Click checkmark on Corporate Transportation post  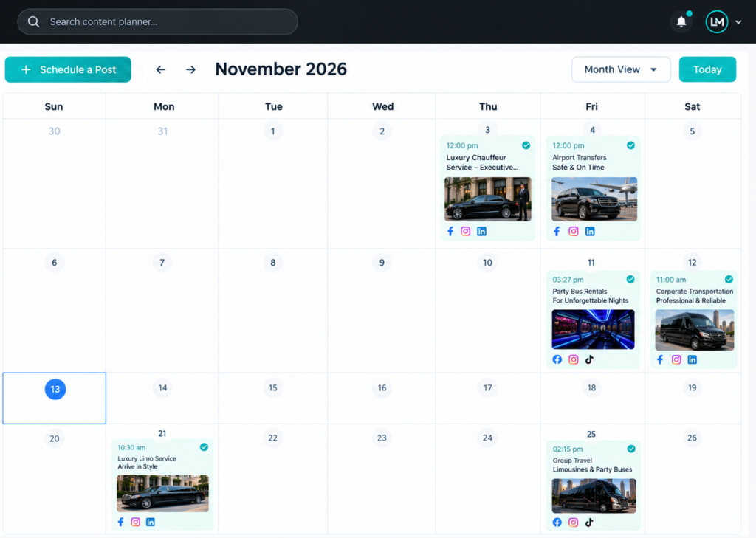[x=729, y=279]
